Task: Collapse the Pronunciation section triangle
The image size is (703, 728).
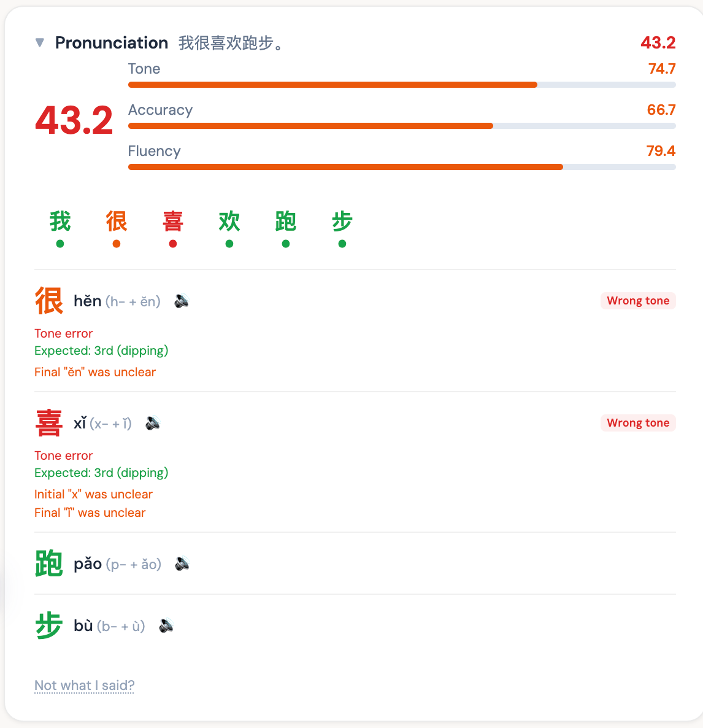Action: 40,42
